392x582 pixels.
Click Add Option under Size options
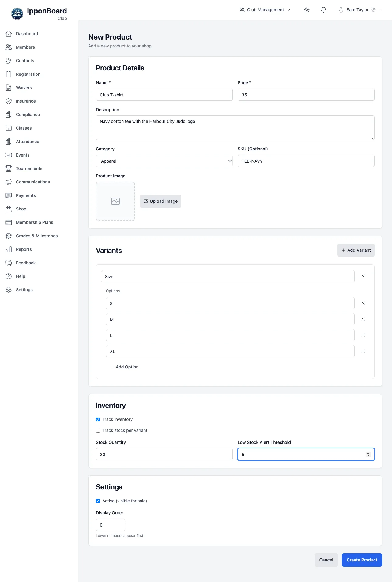(x=124, y=367)
